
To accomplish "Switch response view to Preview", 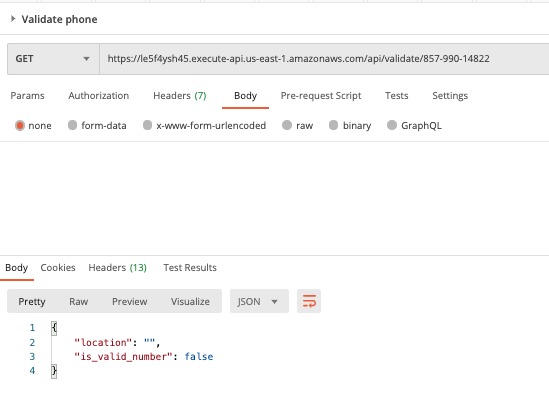I will pyautogui.click(x=130, y=301).
